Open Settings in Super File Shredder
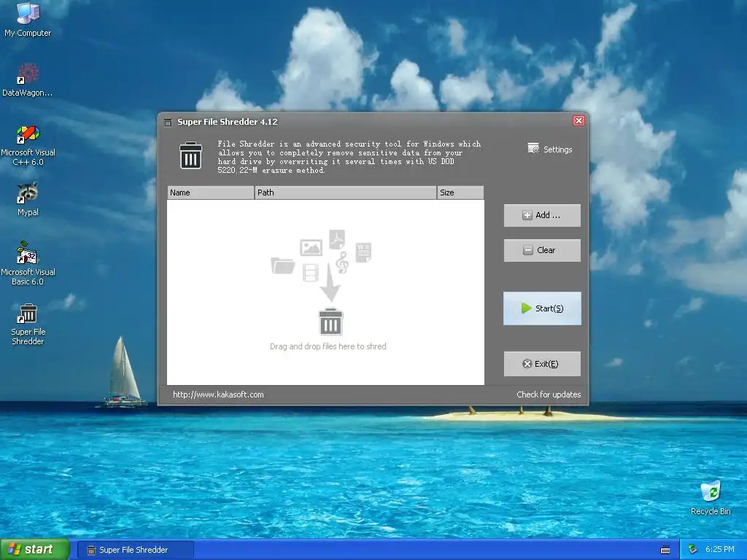Image resolution: width=747 pixels, height=560 pixels. 550,149
